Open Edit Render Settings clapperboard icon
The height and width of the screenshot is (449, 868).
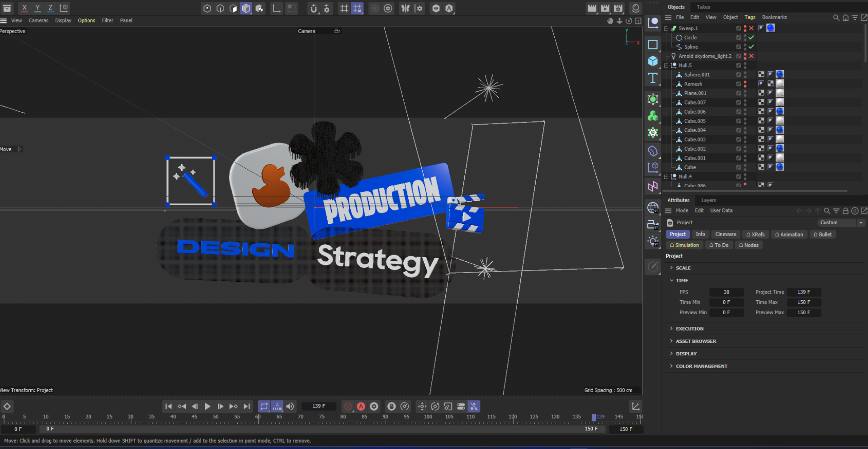(618, 8)
